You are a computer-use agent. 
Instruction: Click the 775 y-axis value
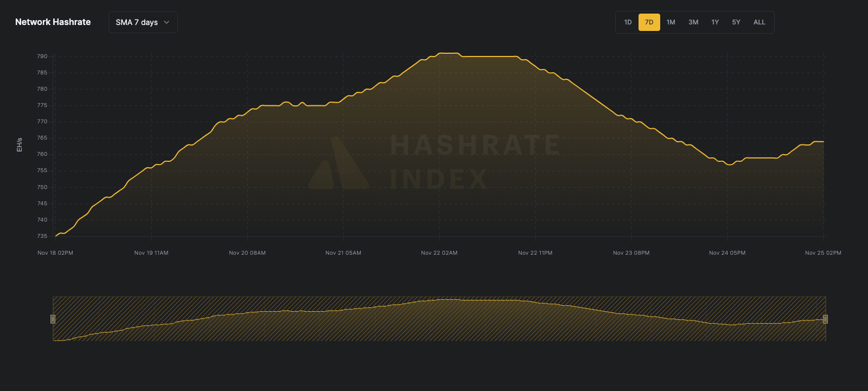click(x=42, y=105)
